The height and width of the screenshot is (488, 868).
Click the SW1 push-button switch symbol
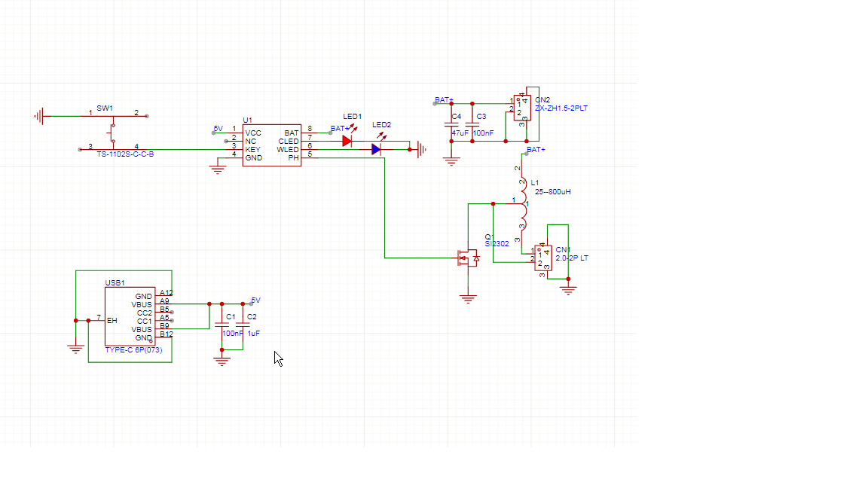tap(113, 132)
